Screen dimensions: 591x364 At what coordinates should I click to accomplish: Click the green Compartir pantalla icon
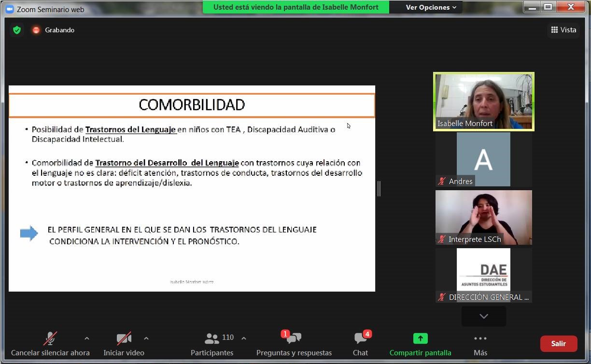click(x=420, y=339)
